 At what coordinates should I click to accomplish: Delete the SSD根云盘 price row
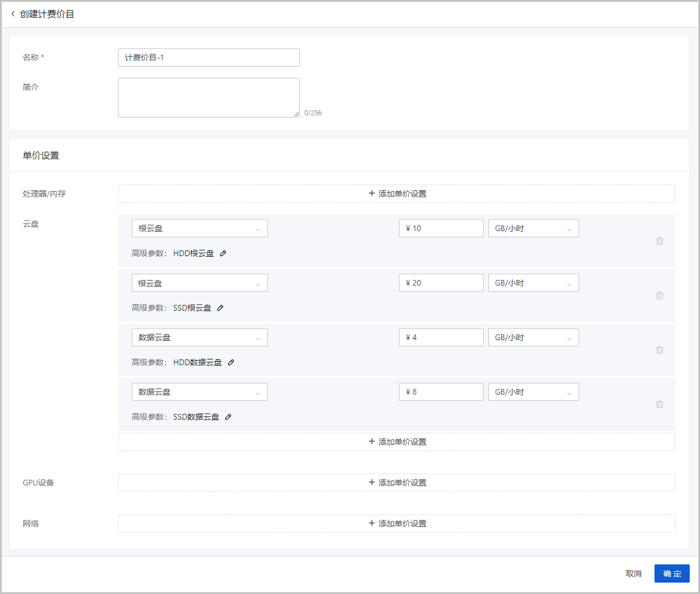[x=659, y=295]
